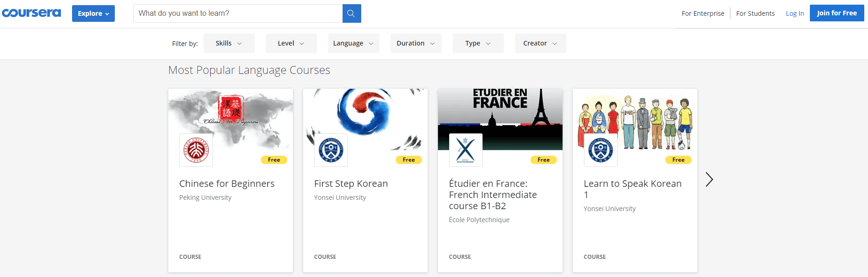The height and width of the screenshot is (277, 868).
Task: Click the Peking University logo icon
Action: click(x=196, y=150)
